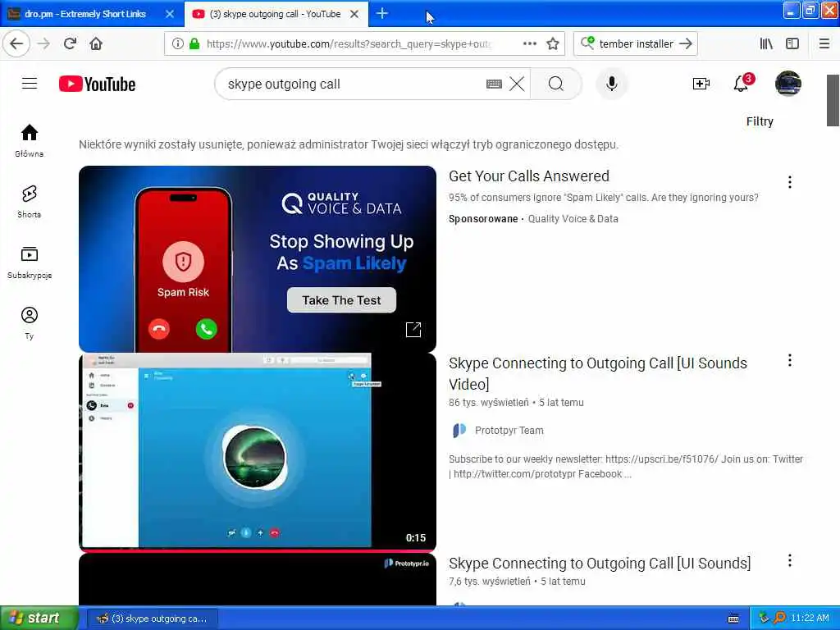
Task: Bookmark this page with the star
Action: point(553,43)
